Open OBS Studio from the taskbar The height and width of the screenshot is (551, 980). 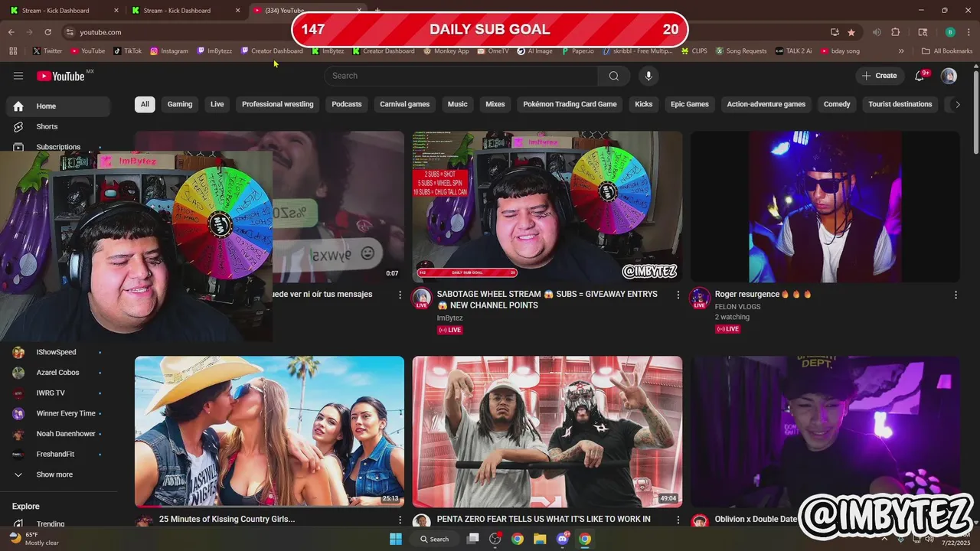click(495, 539)
